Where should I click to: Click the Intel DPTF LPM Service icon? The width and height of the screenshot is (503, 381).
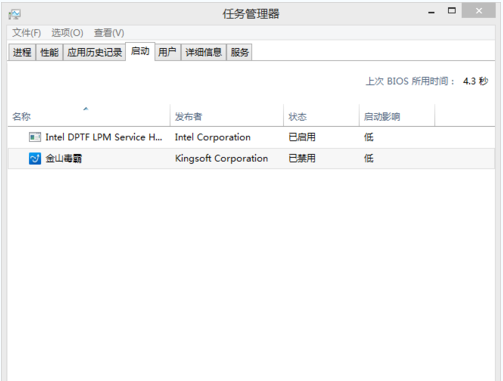(35, 137)
